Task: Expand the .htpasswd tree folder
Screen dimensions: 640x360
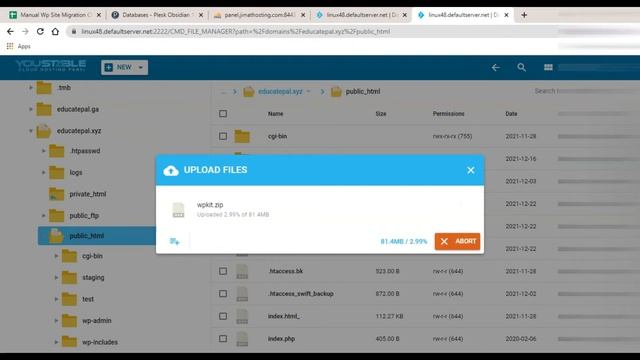Action: click(43, 151)
